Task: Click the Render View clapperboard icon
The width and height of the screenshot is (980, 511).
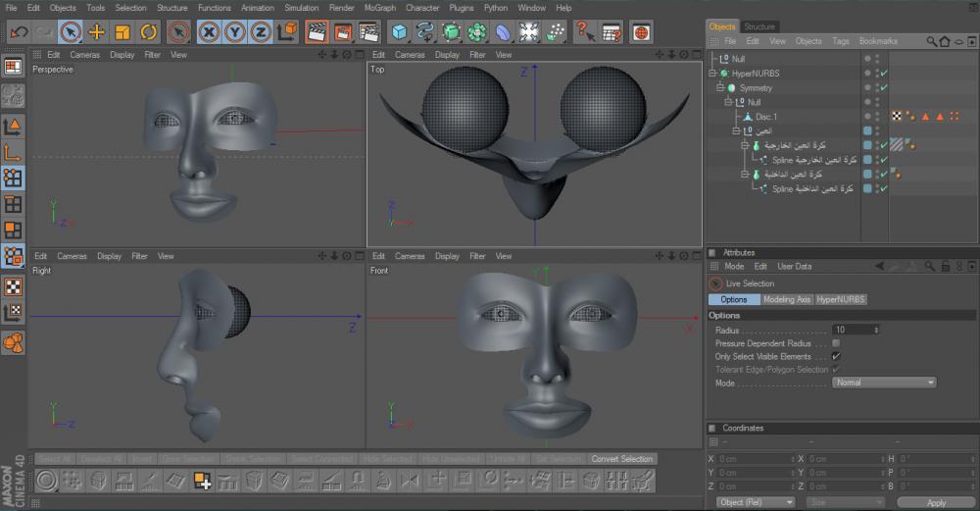Action: click(317, 32)
